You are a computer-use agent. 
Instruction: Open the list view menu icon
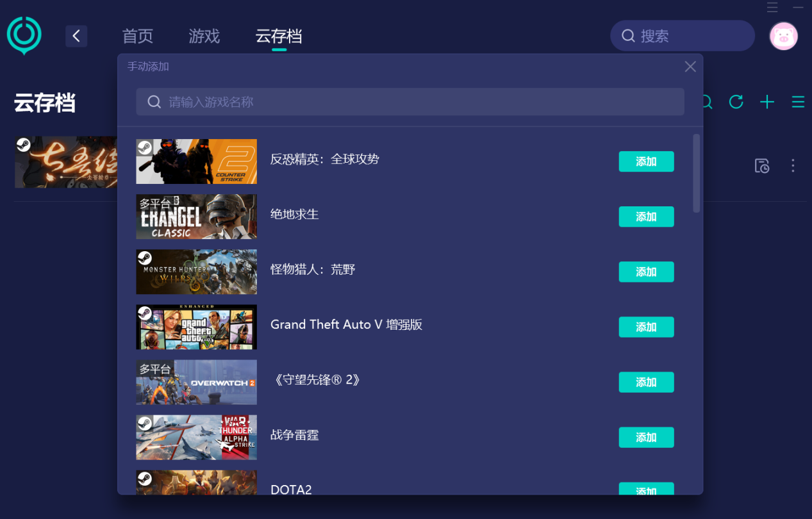pos(798,102)
